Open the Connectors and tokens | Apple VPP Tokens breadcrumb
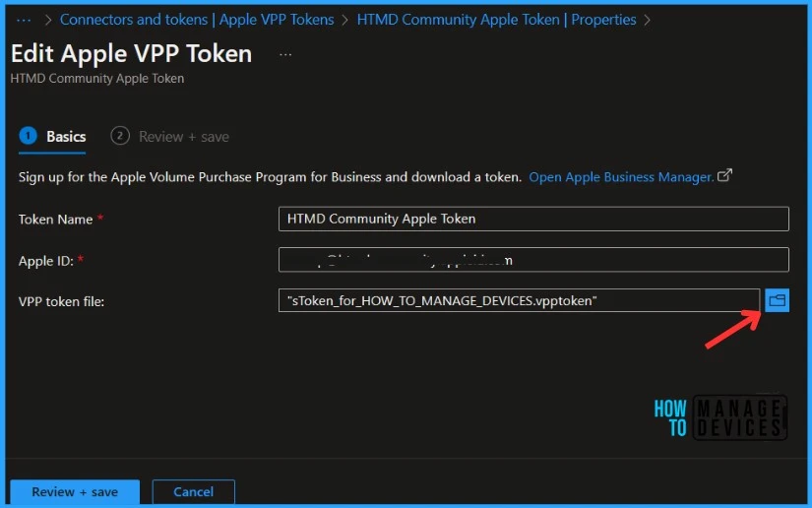 click(197, 20)
